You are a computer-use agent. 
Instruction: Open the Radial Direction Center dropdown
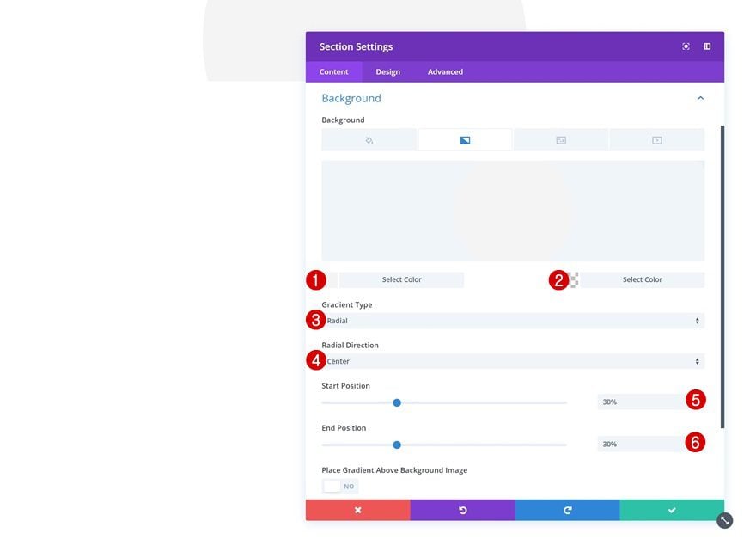click(x=513, y=362)
